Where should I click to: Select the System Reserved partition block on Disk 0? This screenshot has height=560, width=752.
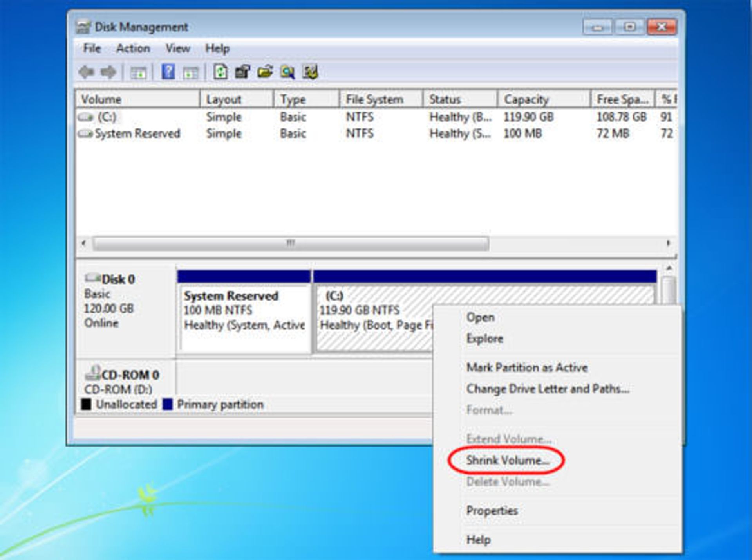(244, 312)
